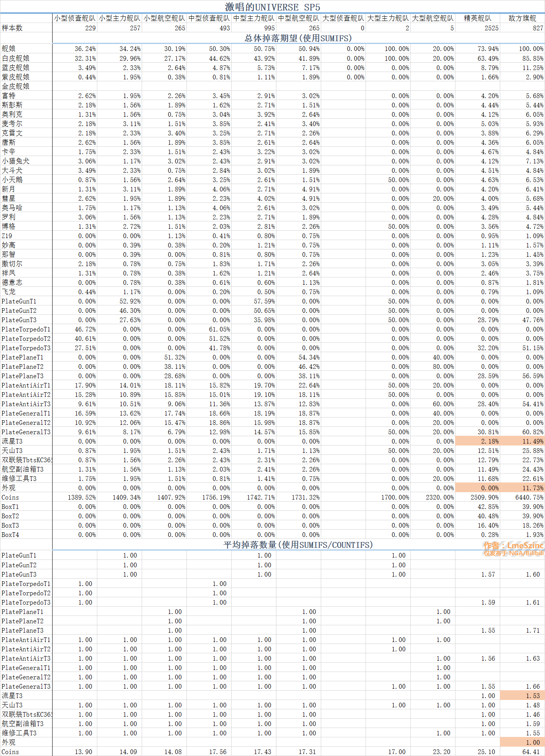Click the 精英舰队 column header cell
The image size is (545, 756).
478,18
